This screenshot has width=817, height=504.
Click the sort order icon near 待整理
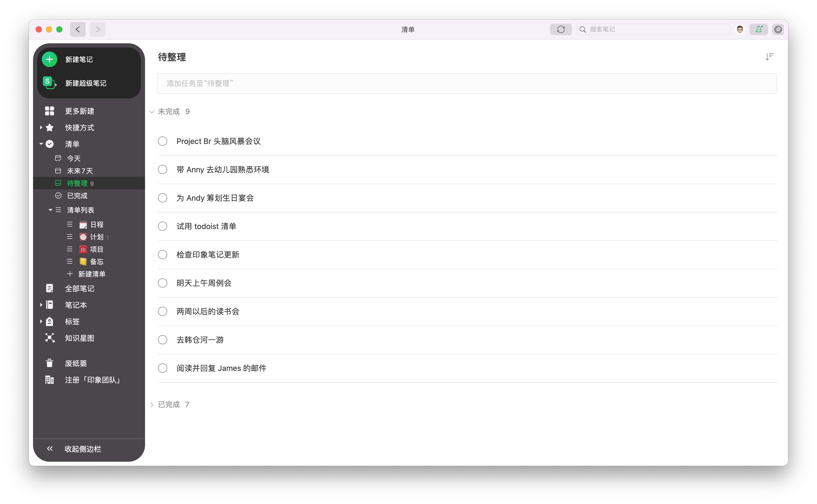[x=769, y=57]
